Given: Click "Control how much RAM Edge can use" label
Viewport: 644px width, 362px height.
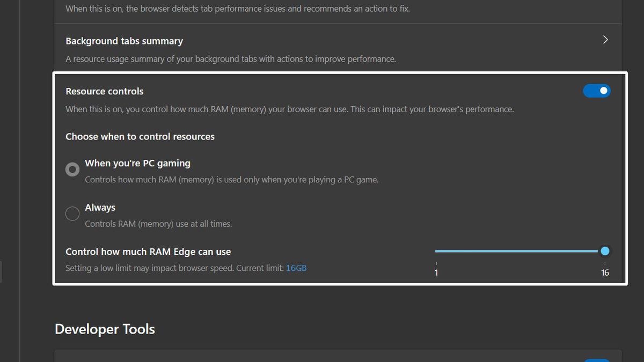Looking at the screenshot, I should click(148, 251).
